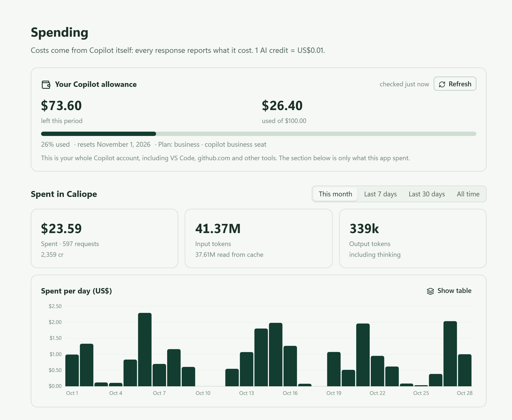This screenshot has height=420, width=512.
Task: Click the Oct 28 bar in chart
Action: click(x=465, y=370)
